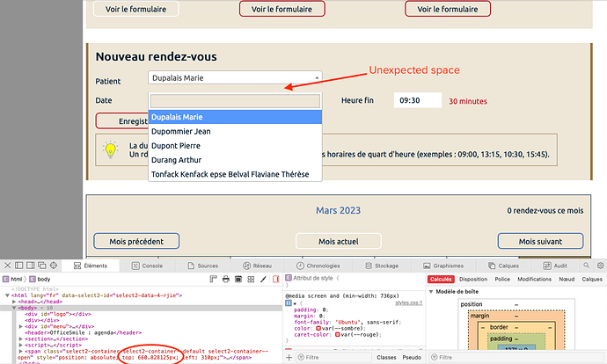
Task: Open the Réseau network tab
Action: pyautogui.click(x=258, y=266)
